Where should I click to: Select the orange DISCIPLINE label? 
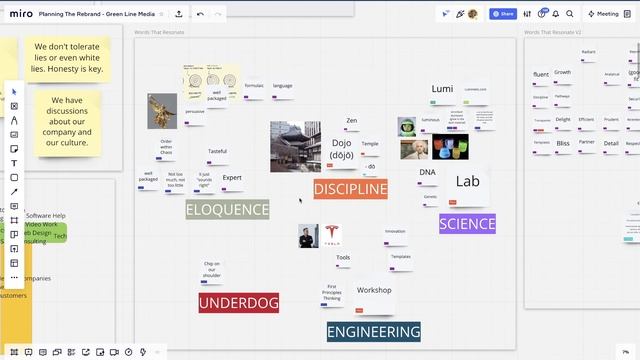tap(351, 189)
